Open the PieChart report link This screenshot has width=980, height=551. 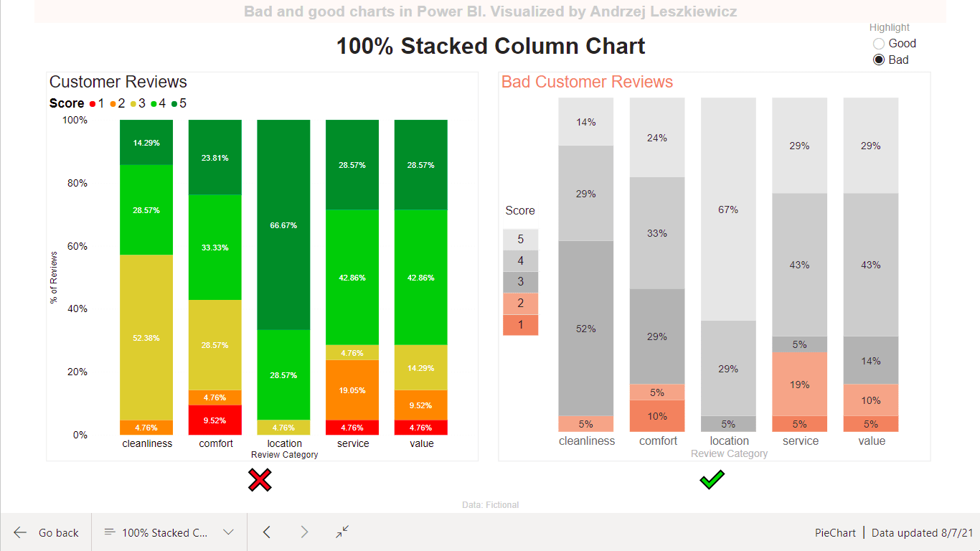[x=835, y=532]
